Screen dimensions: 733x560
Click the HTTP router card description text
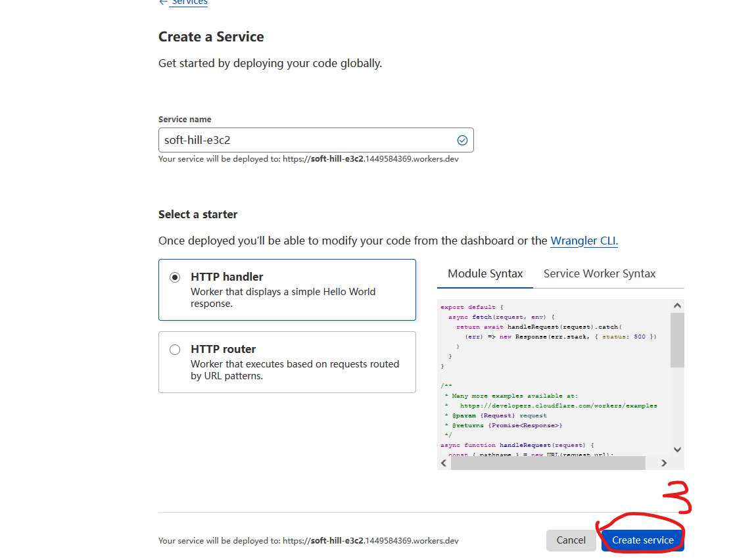tap(295, 370)
